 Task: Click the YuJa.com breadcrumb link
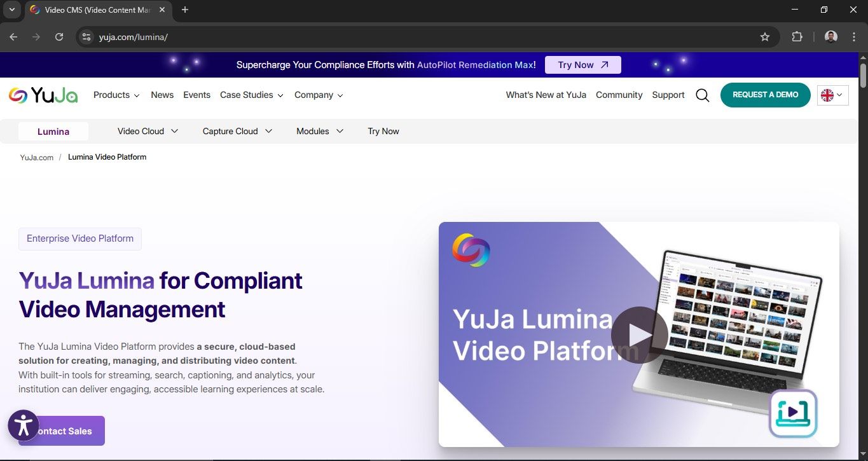click(36, 157)
